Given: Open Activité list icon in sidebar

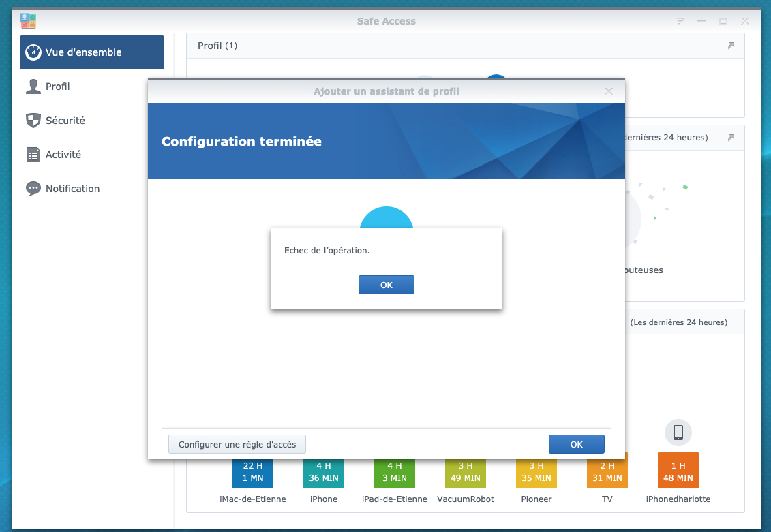Looking at the screenshot, I should coord(33,155).
